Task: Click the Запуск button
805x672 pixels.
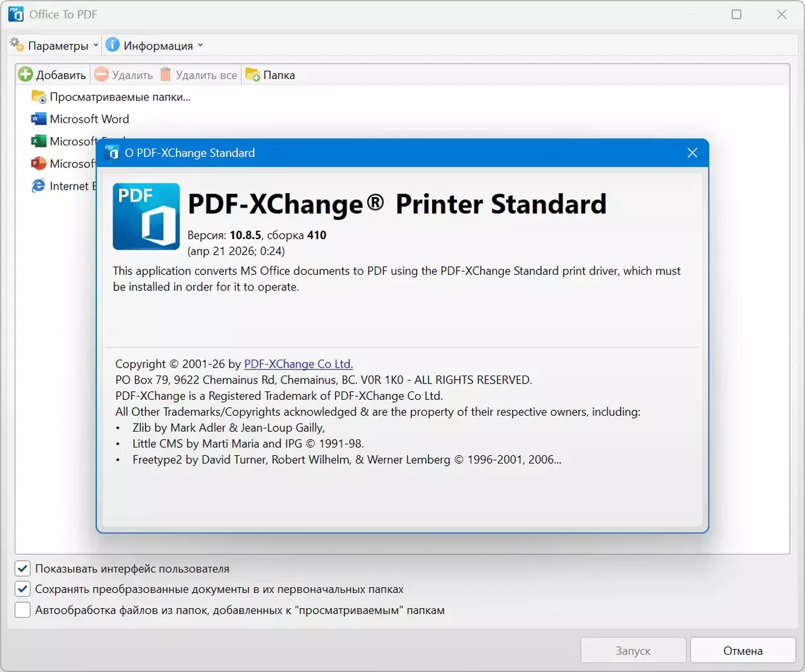Action: tap(633, 650)
